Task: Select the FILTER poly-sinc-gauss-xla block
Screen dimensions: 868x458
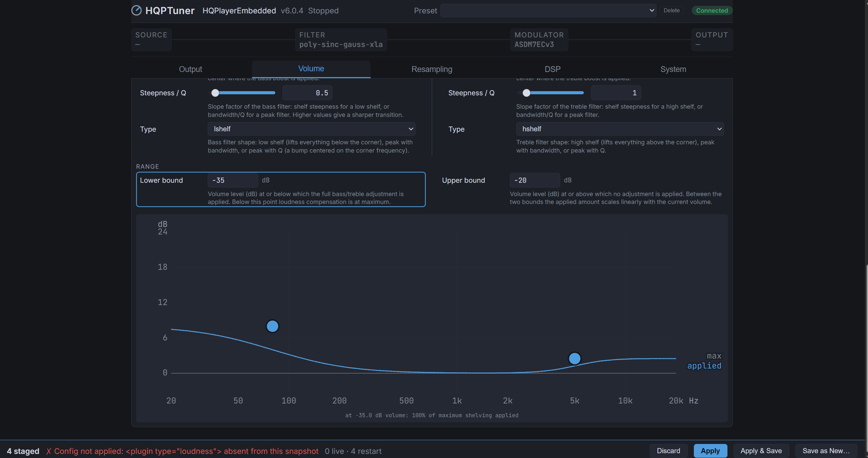Action: point(341,40)
